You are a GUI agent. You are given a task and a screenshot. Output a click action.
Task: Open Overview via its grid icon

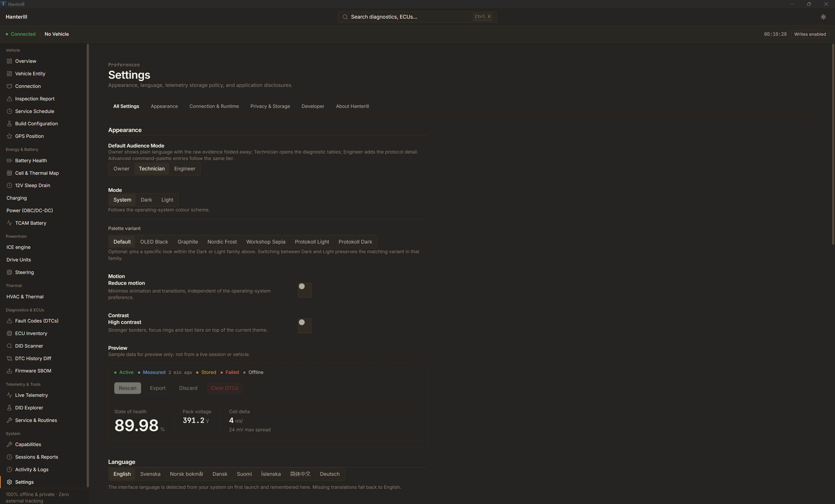click(9, 61)
